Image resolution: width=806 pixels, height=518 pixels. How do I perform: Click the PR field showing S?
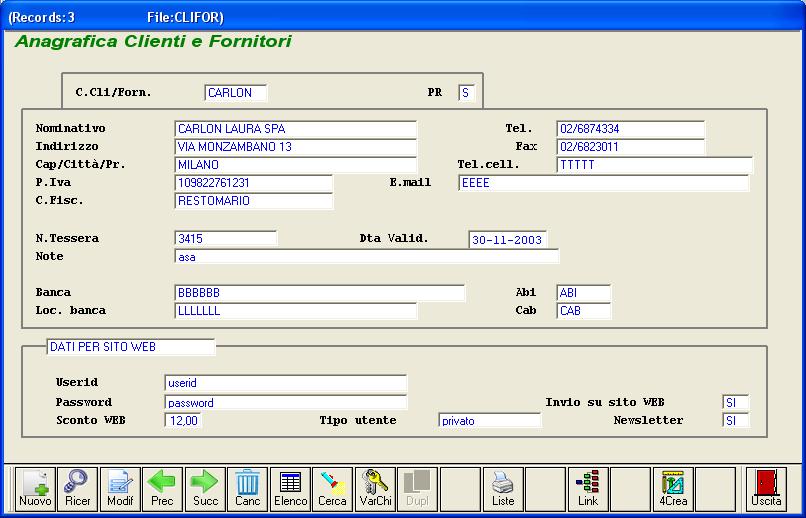(466, 93)
